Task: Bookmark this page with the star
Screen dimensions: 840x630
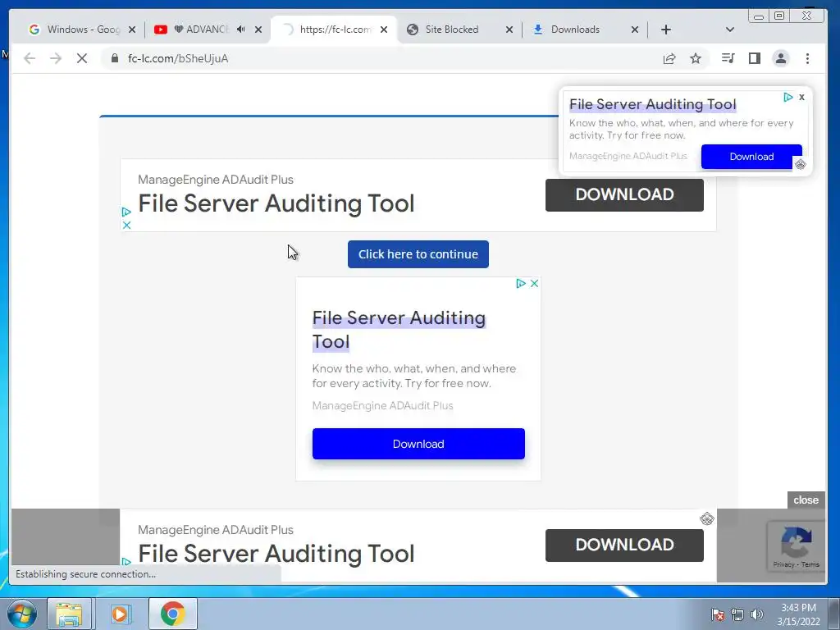Action: [x=696, y=58]
